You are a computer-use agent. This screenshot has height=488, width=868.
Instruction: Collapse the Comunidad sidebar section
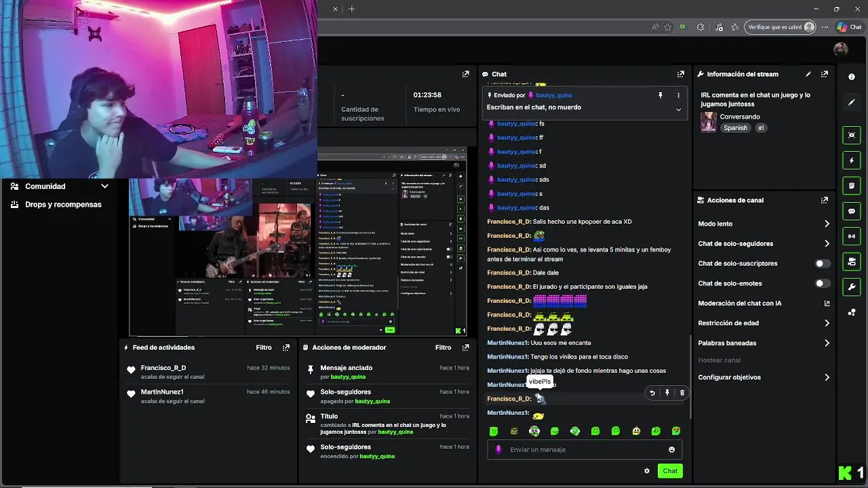(104, 186)
